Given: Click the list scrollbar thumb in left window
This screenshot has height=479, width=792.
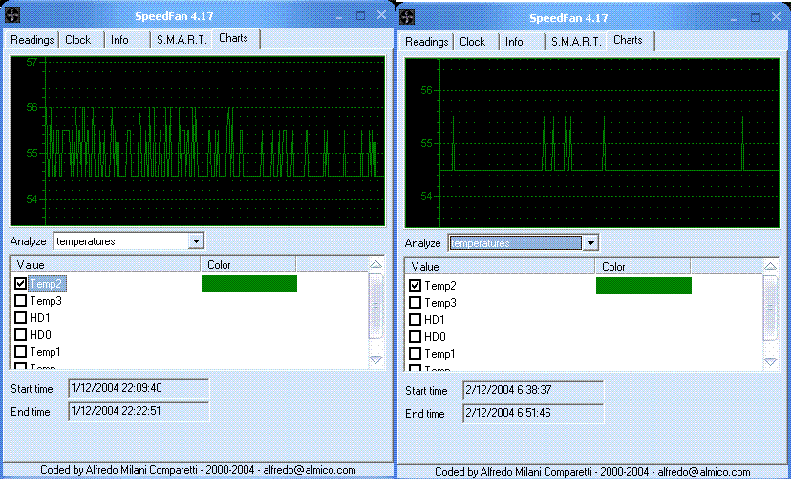Looking at the screenshot, I should [x=376, y=306].
